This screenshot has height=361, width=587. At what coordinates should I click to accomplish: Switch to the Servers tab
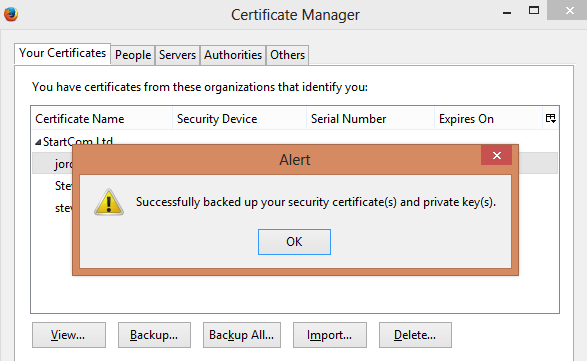pyautogui.click(x=177, y=55)
